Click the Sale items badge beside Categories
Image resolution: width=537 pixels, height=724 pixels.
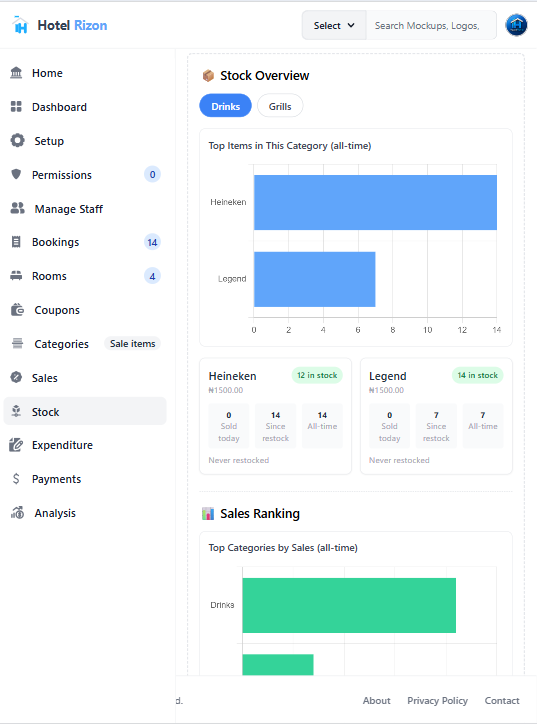(133, 344)
